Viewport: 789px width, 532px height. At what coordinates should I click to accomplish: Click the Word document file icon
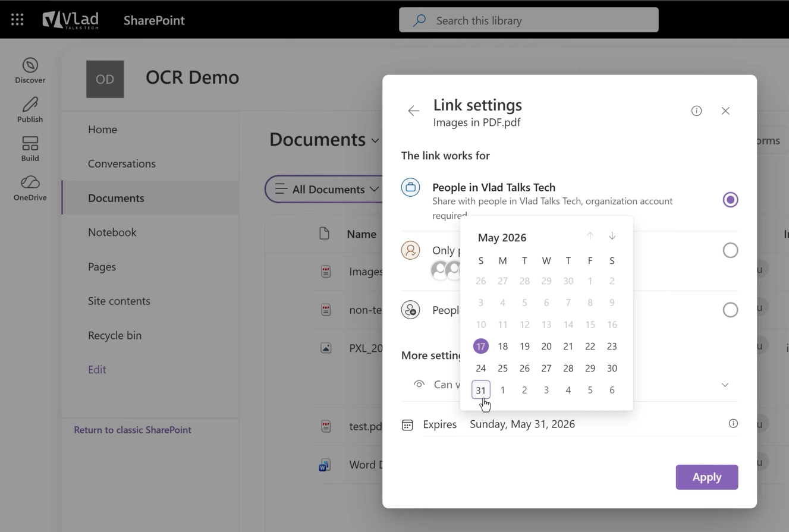tap(325, 465)
